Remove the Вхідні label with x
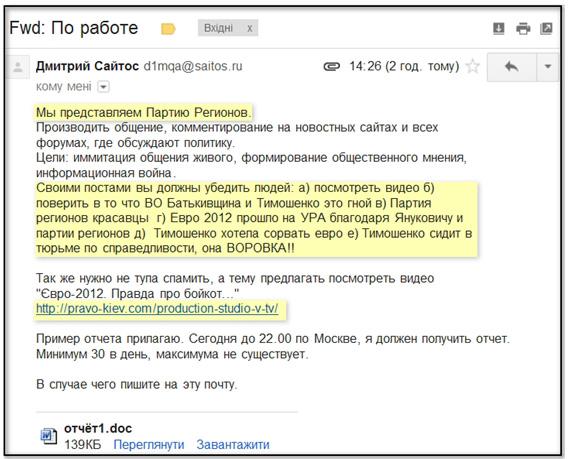Screen dimensions: 568x459 [x=250, y=28]
